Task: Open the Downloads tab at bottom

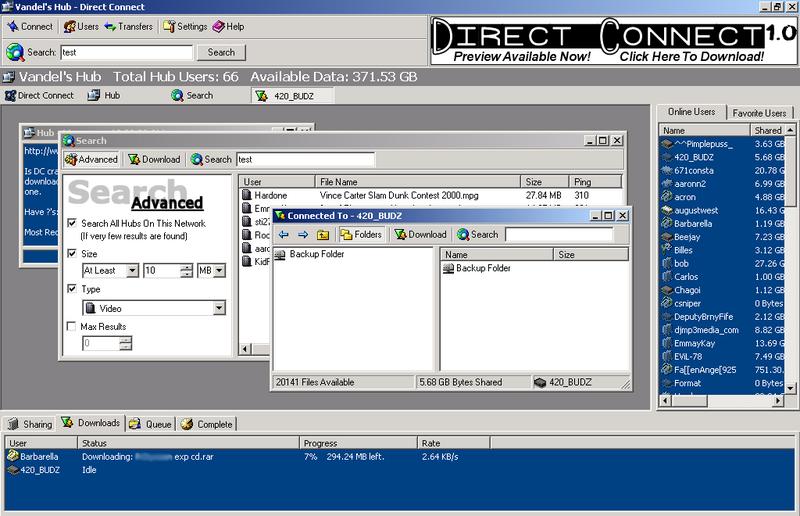Action: click(91, 423)
